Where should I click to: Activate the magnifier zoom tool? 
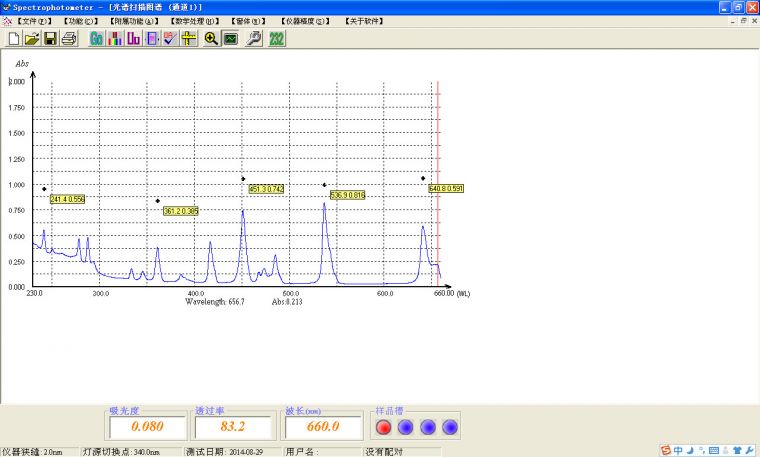[x=211, y=39]
